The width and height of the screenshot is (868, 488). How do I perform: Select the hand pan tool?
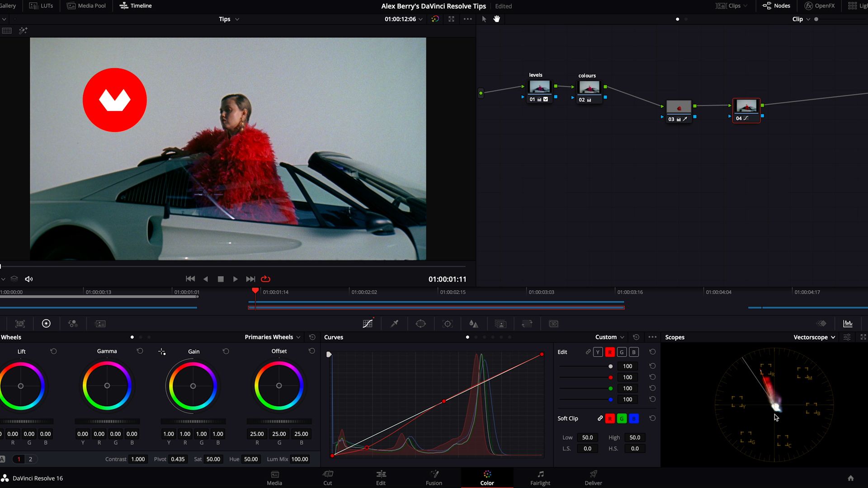[x=496, y=19]
